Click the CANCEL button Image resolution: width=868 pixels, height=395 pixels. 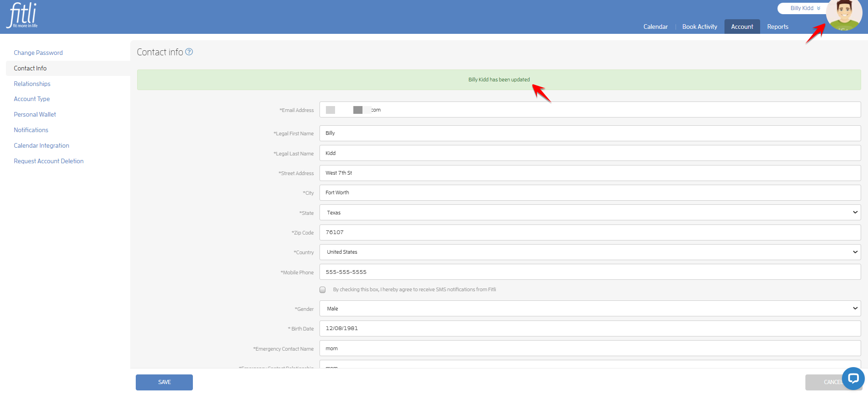pyautogui.click(x=833, y=382)
